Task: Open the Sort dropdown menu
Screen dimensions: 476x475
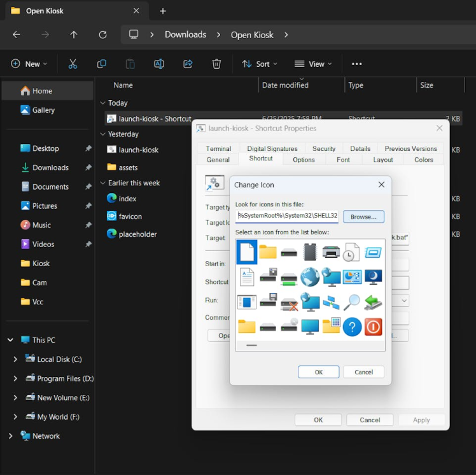Action: 260,64
